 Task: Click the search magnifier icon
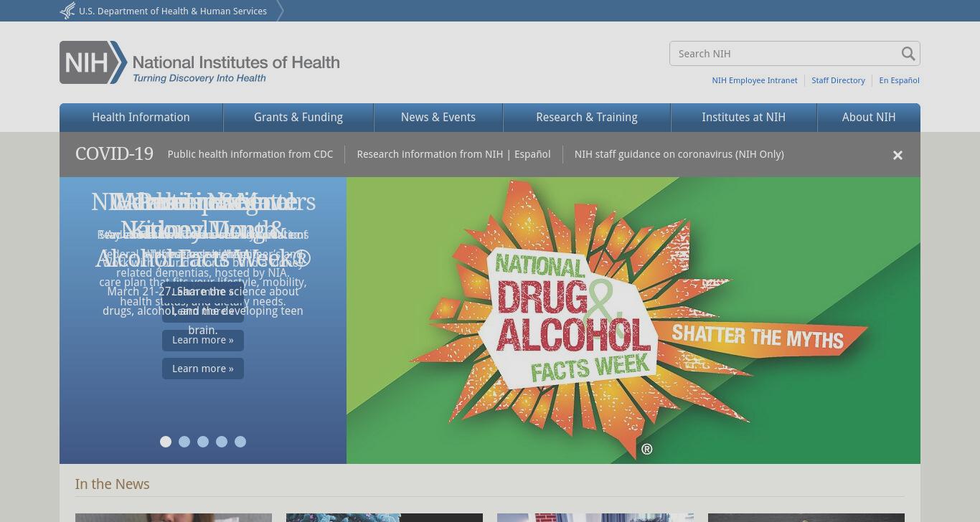click(x=908, y=54)
